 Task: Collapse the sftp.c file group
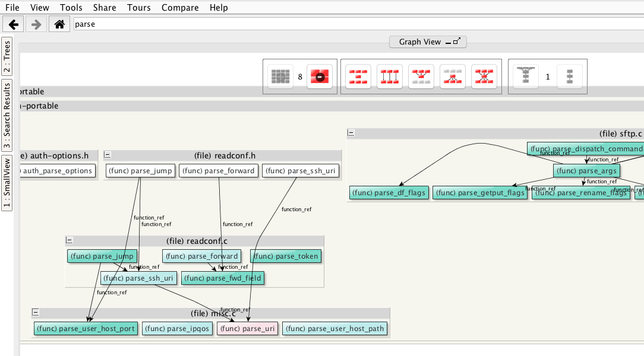351,133
